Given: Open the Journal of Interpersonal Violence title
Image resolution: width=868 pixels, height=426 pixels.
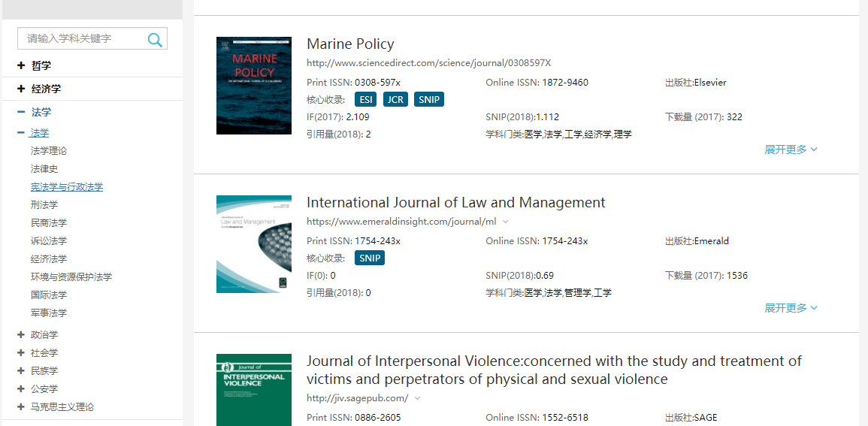Looking at the screenshot, I should (554, 370).
